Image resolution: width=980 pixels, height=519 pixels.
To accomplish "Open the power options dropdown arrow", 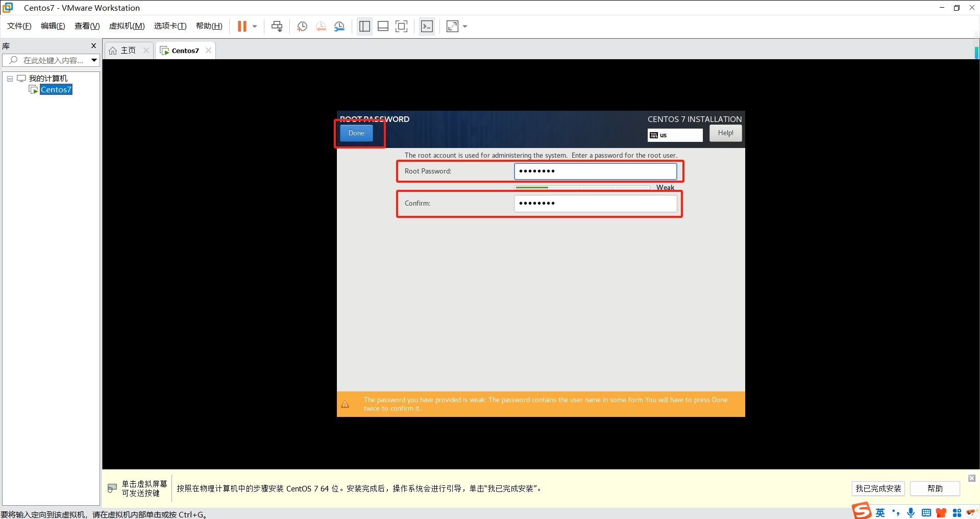I will 255,27.
